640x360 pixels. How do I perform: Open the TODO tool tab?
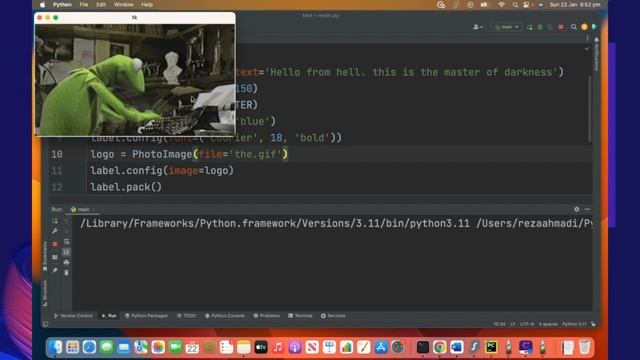point(187,316)
